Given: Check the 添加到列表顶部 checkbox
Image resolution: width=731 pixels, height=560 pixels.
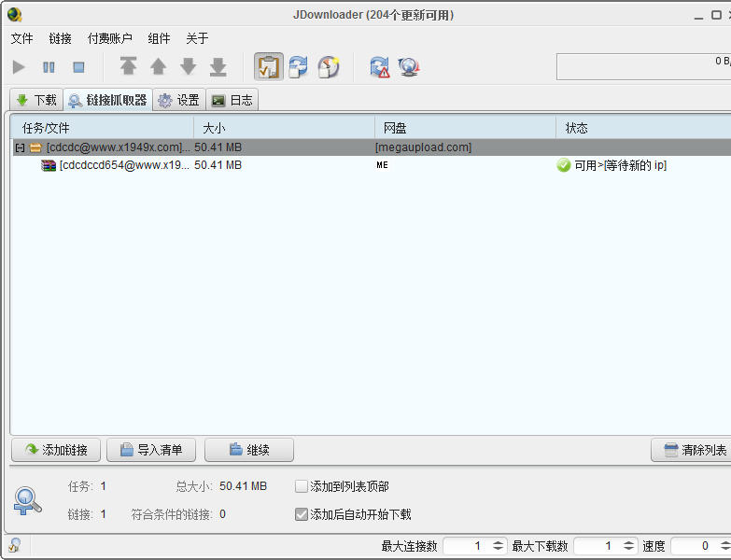Looking at the screenshot, I should (x=302, y=486).
